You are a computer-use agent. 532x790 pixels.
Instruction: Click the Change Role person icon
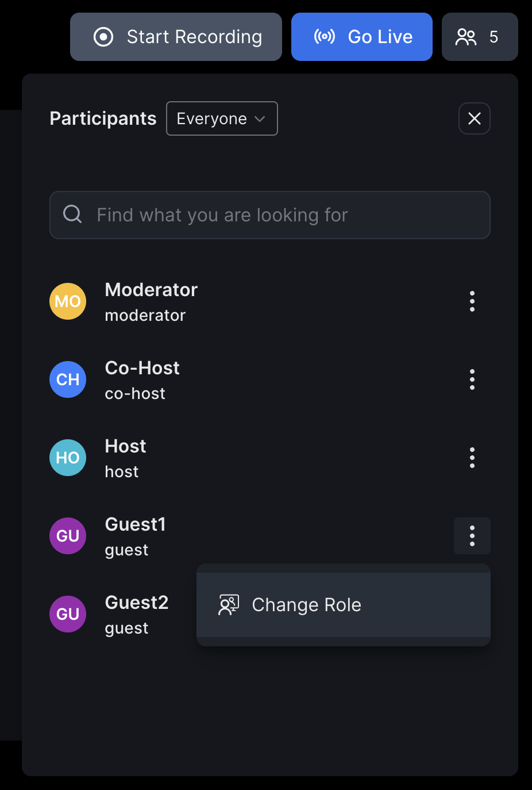coord(228,605)
